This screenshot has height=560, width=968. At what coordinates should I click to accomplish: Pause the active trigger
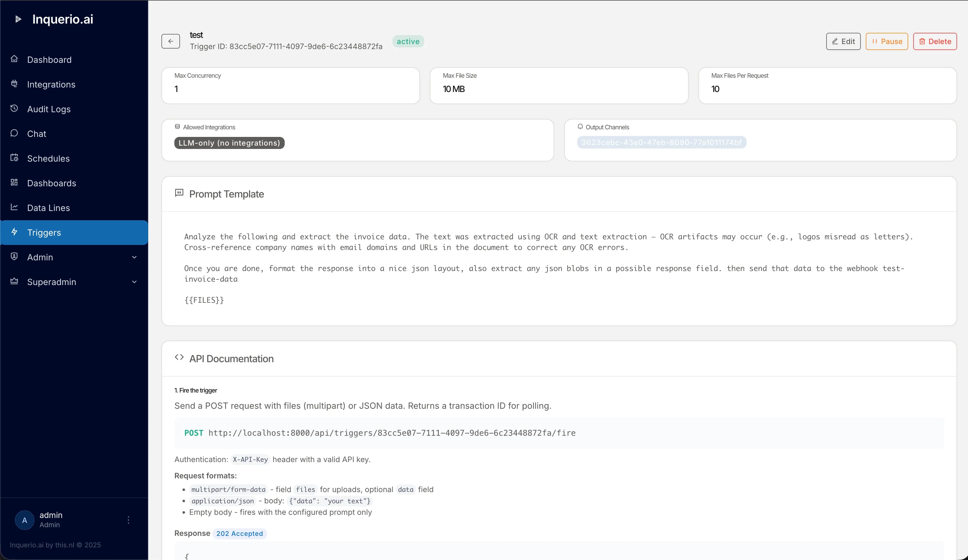887,41
